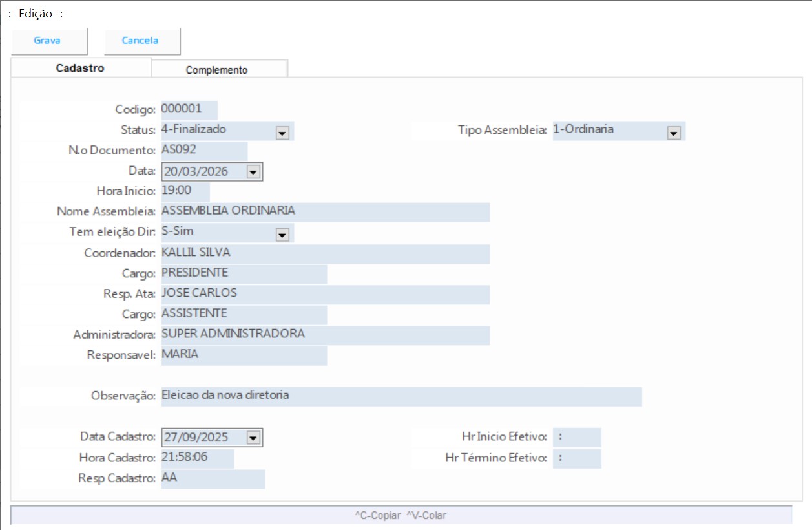Focus the Nome Assembleia text field
This screenshot has width=812, height=530.
tap(324, 211)
